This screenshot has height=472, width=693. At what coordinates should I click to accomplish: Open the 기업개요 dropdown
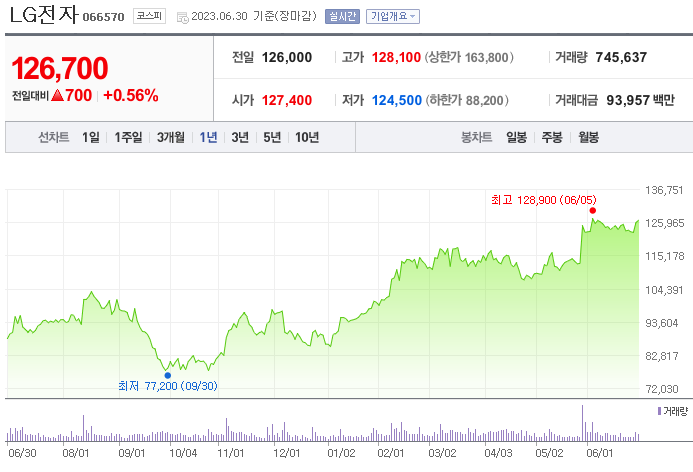coord(392,17)
